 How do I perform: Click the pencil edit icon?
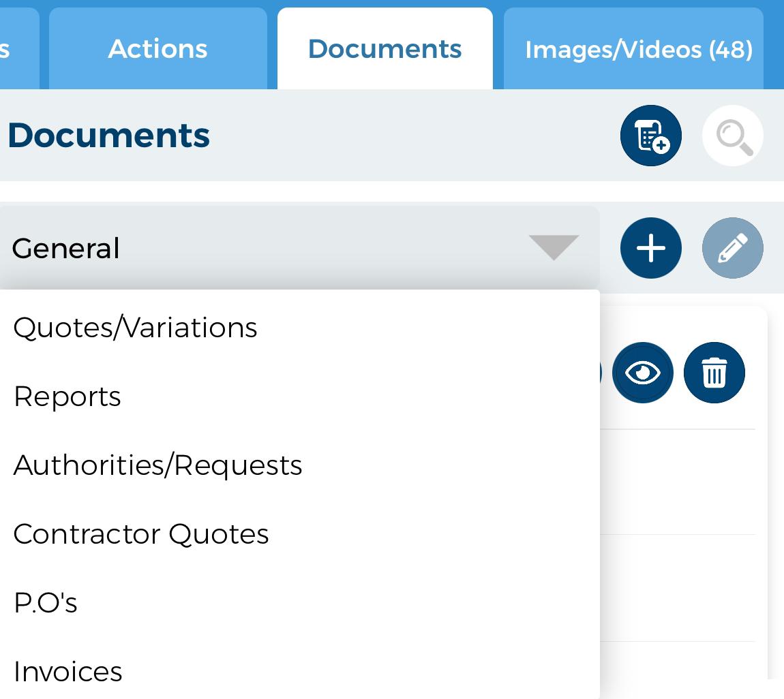coord(732,248)
